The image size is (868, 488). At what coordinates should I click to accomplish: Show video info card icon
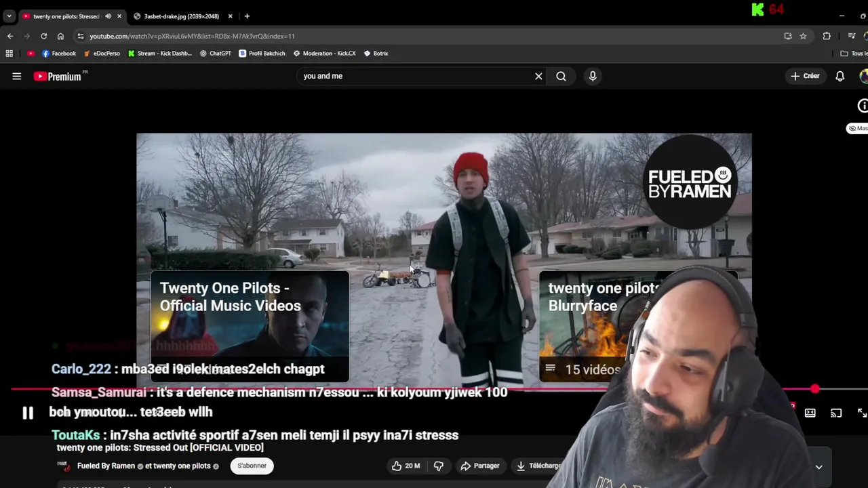pos(863,106)
